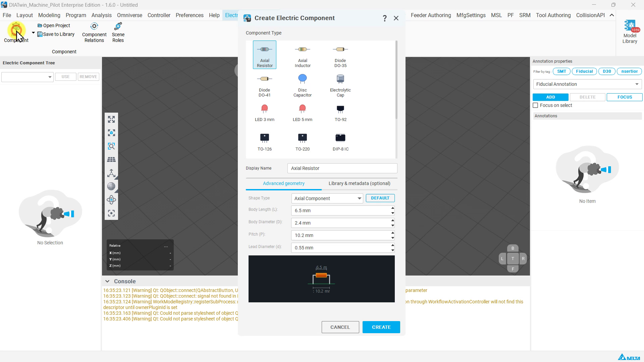Click the CANCEL button
Viewport: 644px width, 362px height.
(x=340, y=327)
